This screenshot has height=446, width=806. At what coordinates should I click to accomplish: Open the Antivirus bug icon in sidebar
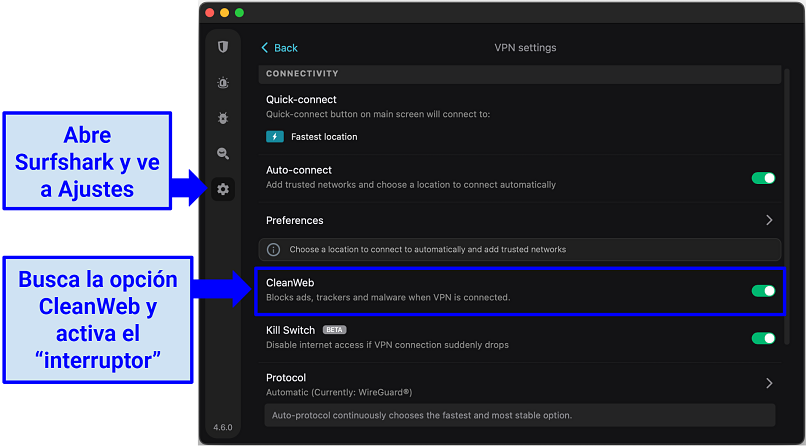tap(223, 118)
